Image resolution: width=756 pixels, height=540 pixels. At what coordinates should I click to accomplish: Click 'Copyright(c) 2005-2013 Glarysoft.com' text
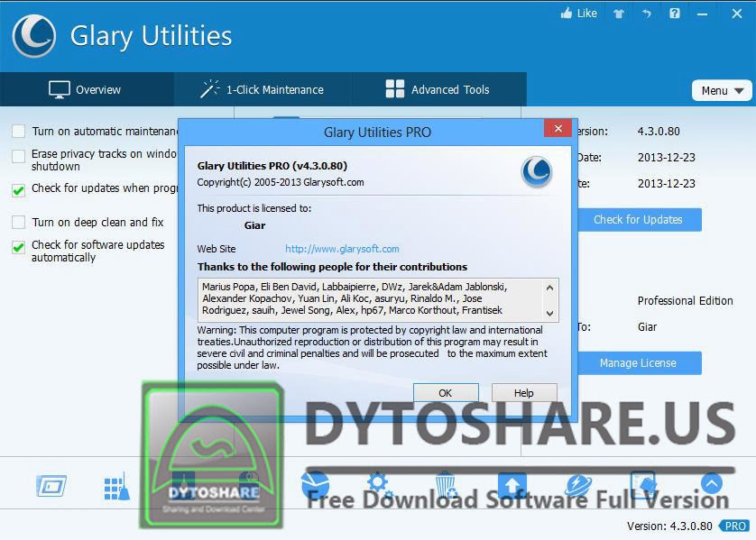[281, 183]
